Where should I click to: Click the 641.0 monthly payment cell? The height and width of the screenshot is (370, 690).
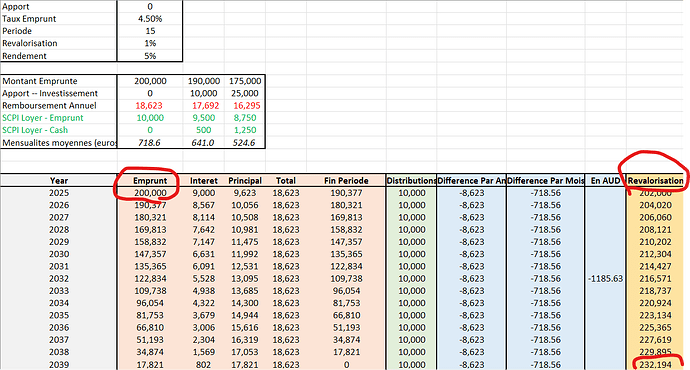coord(203,143)
